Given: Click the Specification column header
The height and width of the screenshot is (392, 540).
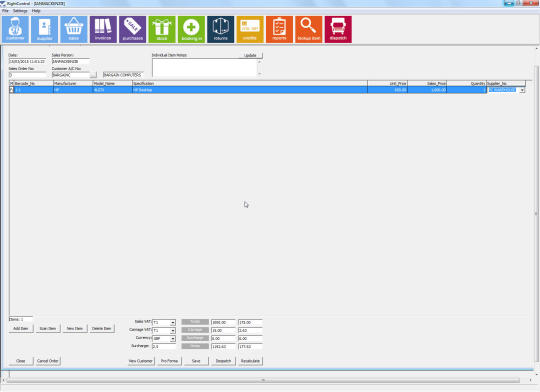Looking at the screenshot, I should click(x=250, y=83).
